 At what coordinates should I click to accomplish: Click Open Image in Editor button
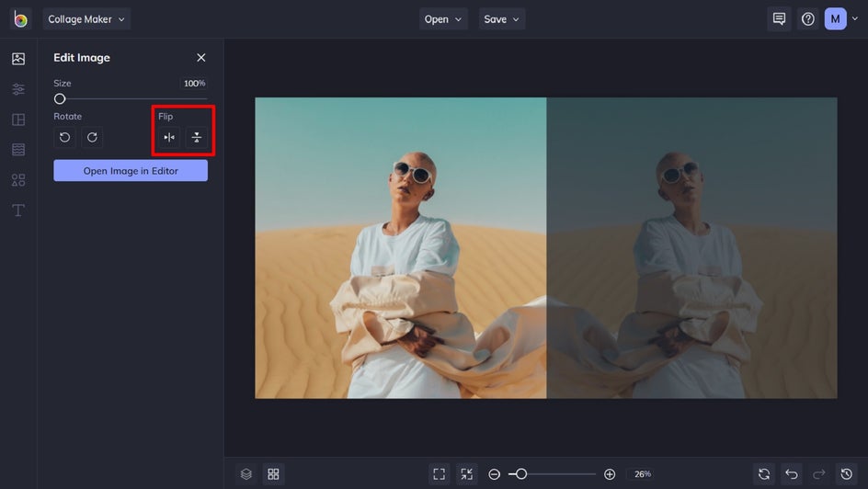(131, 171)
